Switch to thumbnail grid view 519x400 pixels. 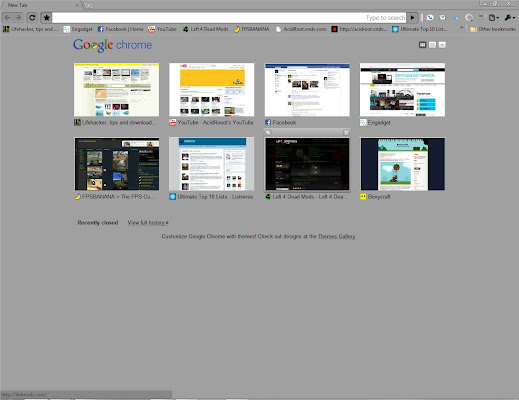[422, 45]
